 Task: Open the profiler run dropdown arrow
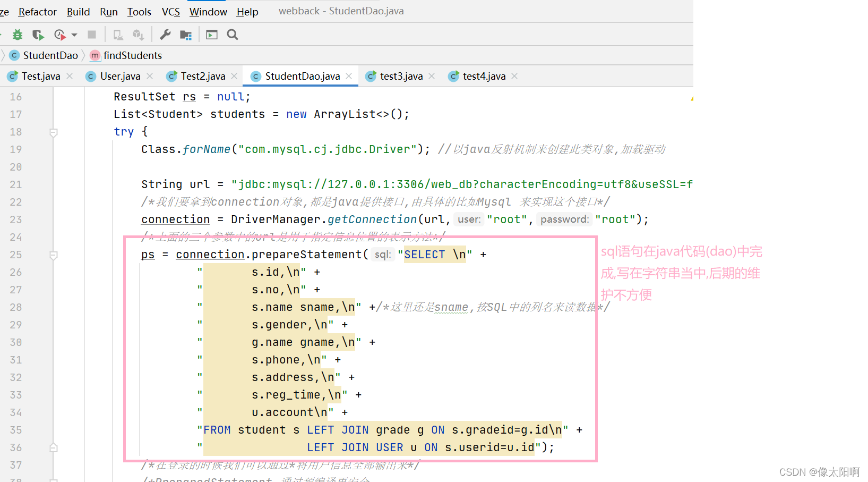coord(74,35)
